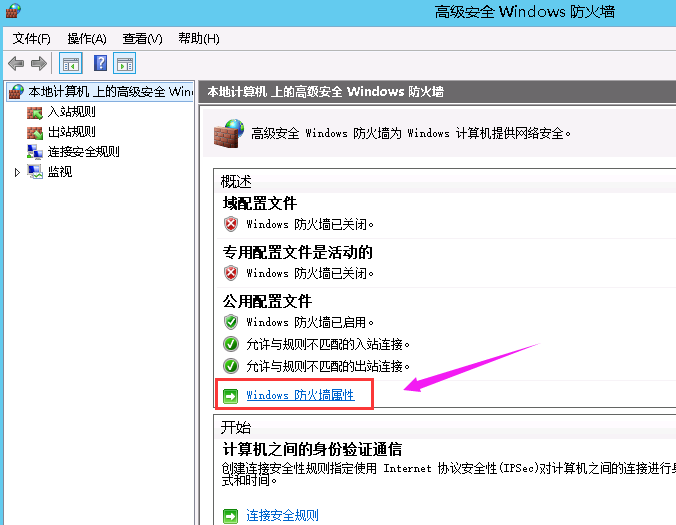Image resolution: width=676 pixels, height=525 pixels.
Task: Click the 开始 section header
Action: click(x=236, y=428)
